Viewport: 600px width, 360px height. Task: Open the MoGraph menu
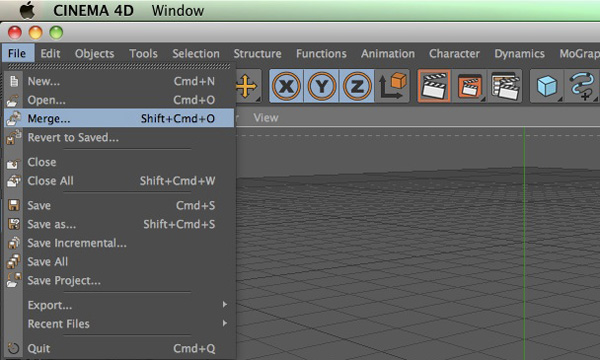(579, 54)
